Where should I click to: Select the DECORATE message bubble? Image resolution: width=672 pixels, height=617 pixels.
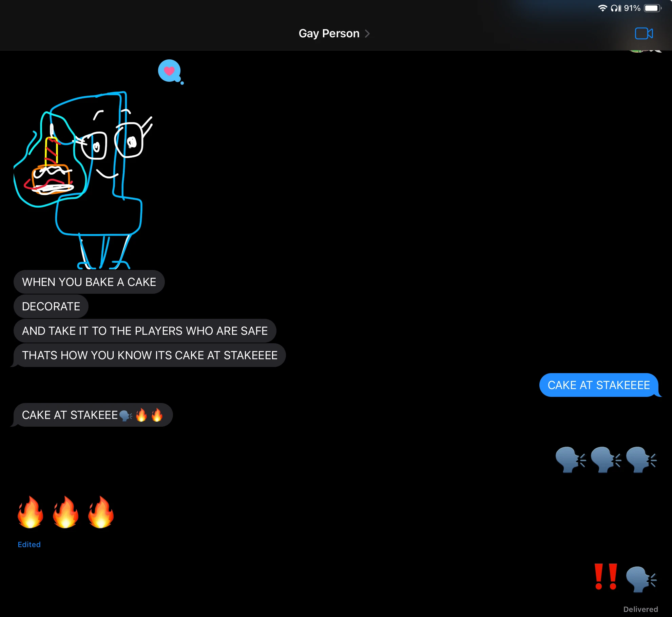[x=51, y=306]
